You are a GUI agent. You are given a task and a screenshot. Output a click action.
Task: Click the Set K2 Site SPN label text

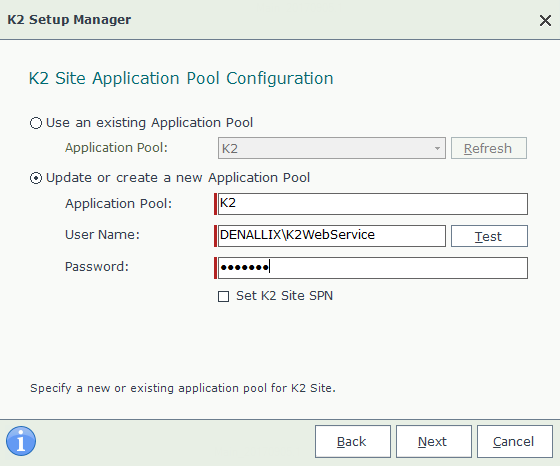284,296
